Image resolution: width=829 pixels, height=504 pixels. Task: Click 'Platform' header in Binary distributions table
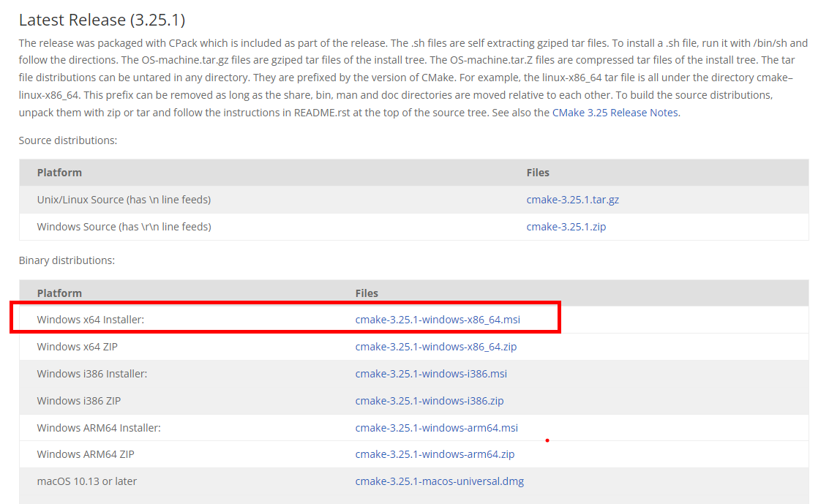59,293
